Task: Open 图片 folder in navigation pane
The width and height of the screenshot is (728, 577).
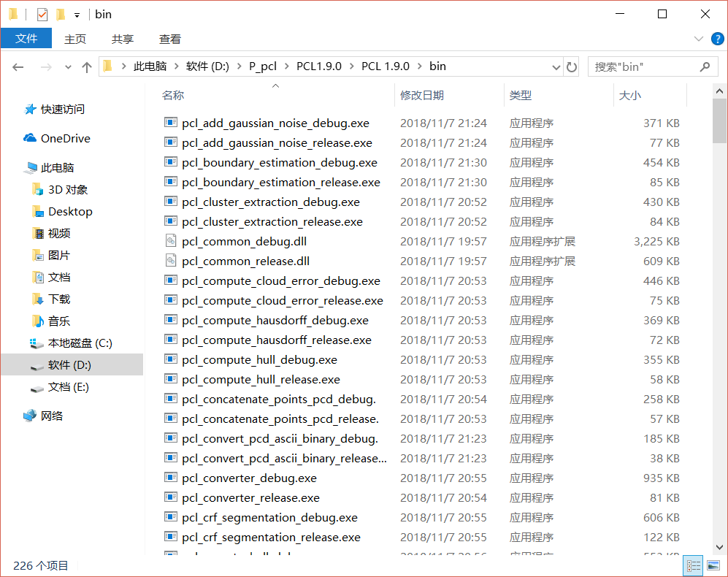Action: click(x=59, y=255)
